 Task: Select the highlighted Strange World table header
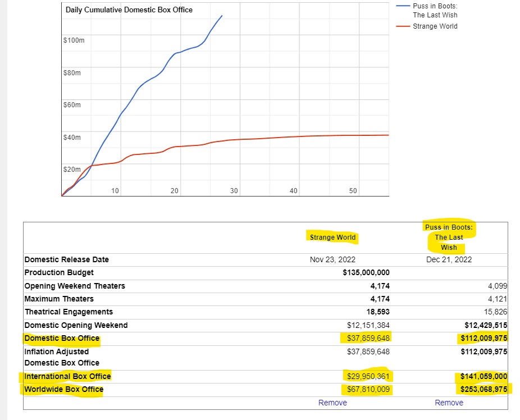pos(332,237)
